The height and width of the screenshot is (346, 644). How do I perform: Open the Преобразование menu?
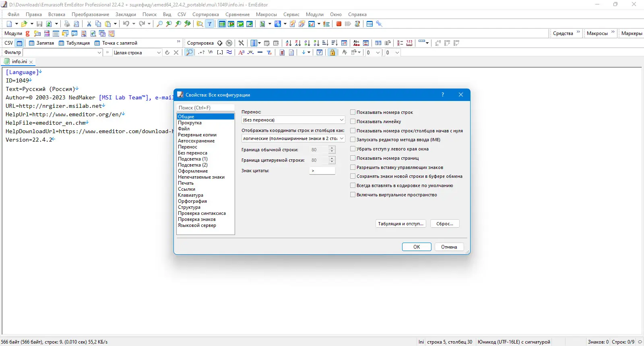pyautogui.click(x=91, y=14)
